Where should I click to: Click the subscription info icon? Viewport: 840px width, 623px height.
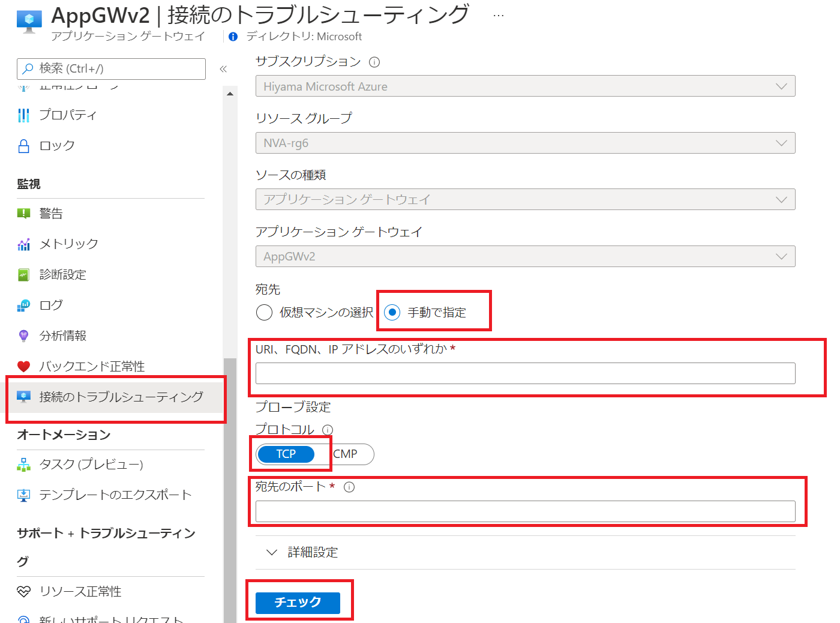pyautogui.click(x=374, y=62)
